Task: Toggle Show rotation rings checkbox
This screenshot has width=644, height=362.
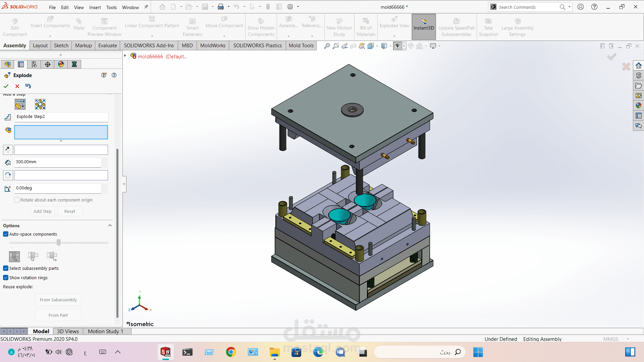Action: pyautogui.click(x=6, y=278)
